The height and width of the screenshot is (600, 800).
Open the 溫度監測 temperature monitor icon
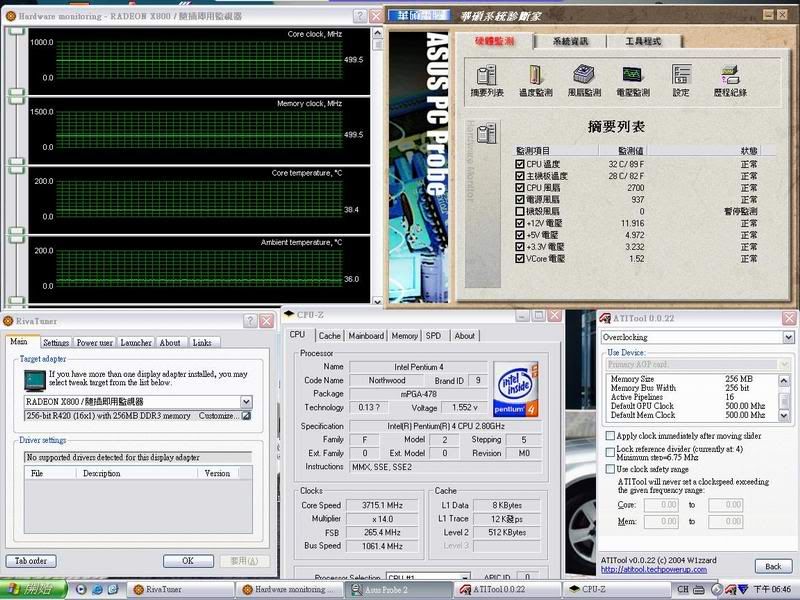(535, 76)
